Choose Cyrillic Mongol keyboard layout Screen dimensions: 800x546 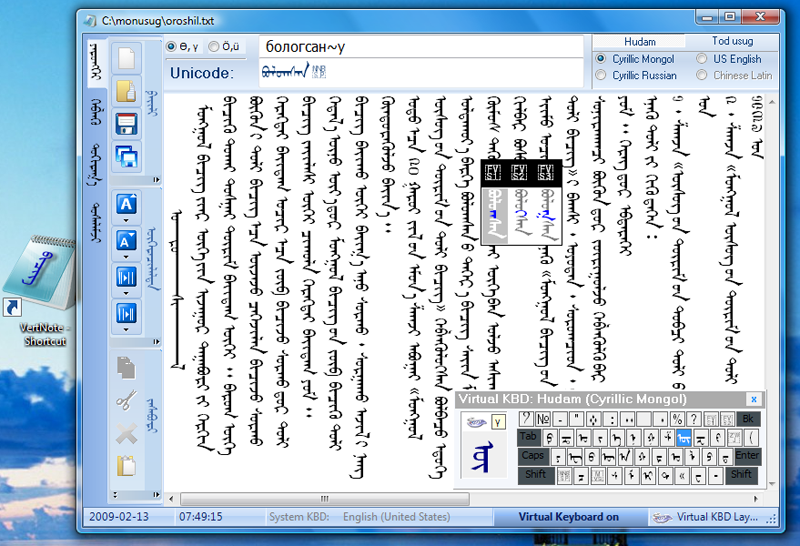pyautogui.click(x=635, y=59)
